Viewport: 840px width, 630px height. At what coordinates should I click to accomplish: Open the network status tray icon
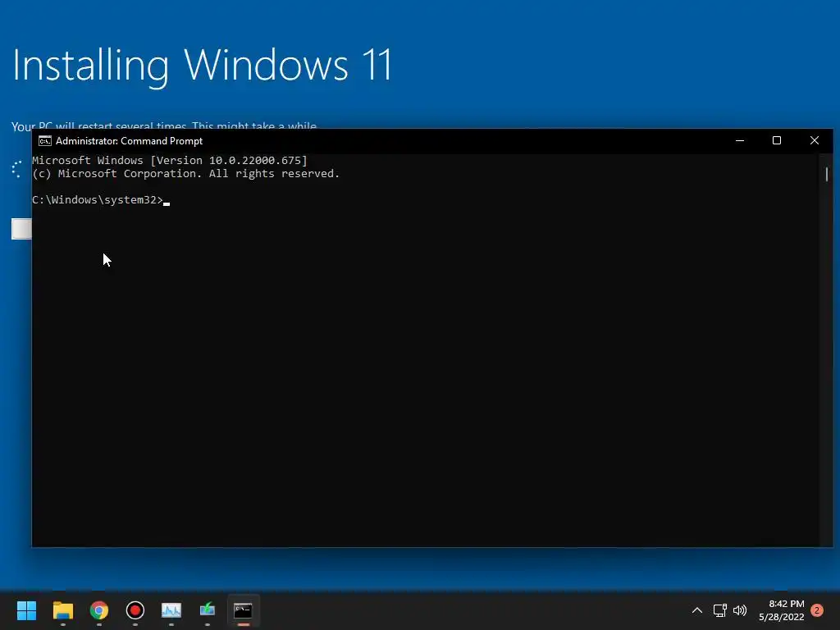(x=719, y=610)
